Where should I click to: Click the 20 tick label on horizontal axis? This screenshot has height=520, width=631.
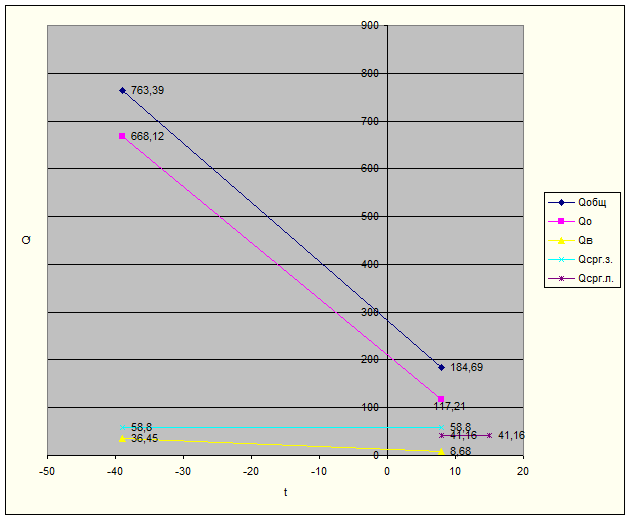pyautogui.click(x=523, y=470)
